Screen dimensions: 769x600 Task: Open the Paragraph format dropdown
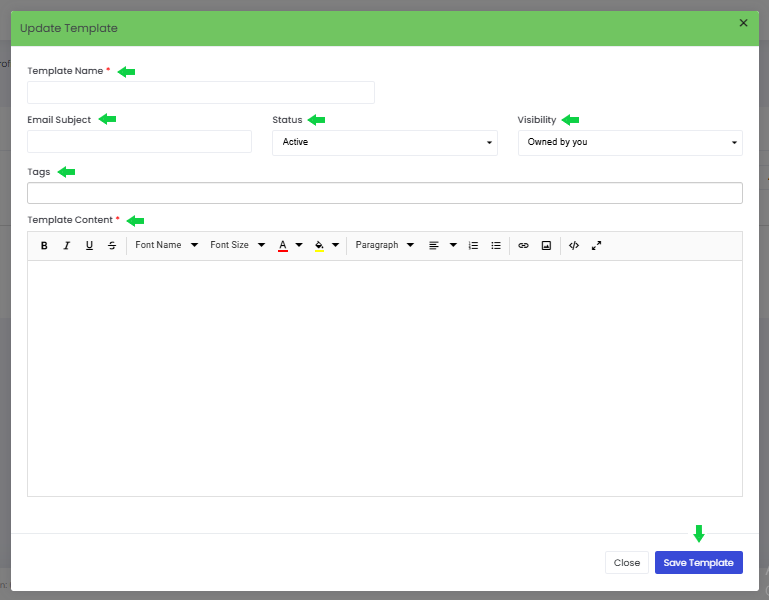click(x=384, y=245)
